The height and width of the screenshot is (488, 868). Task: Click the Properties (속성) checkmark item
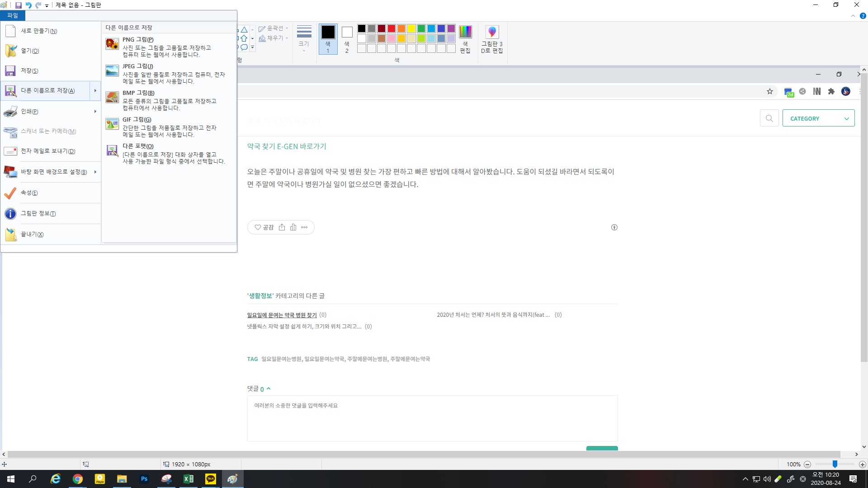(x=29, y=193)
